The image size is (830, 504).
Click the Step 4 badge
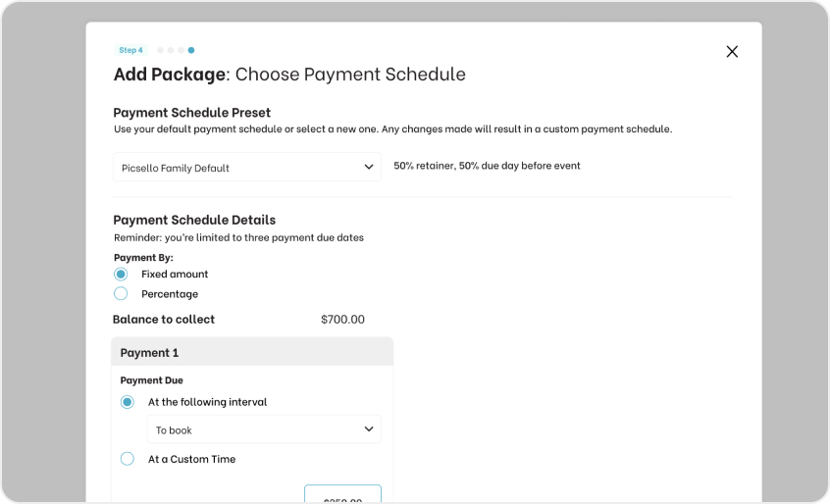[x=130, y=50]
